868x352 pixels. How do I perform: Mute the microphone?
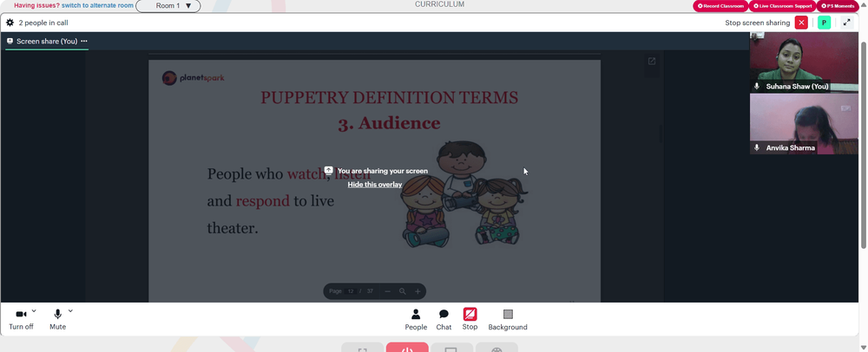pyautogui.click(x=57, y=319)
